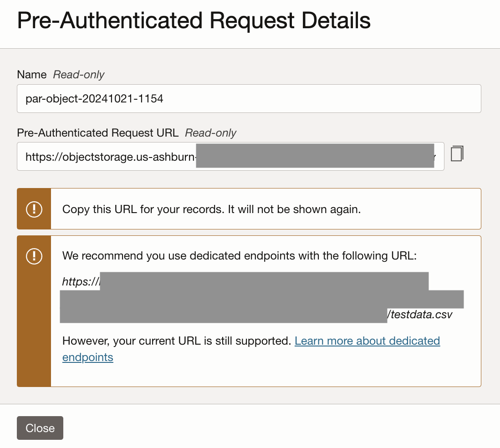Click 'Read-only' tag next to Name label

79,75
